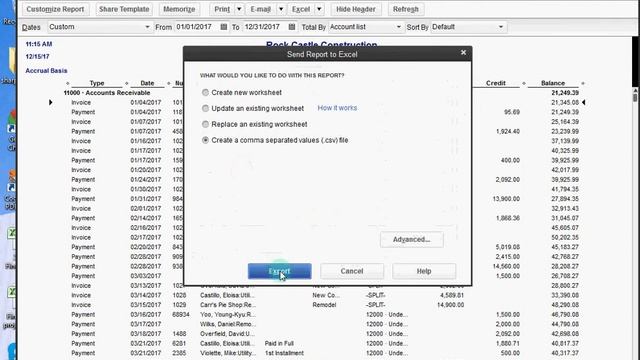Select Wilks, Daniel payment name

pyautogui.click(x=228, y=324)
